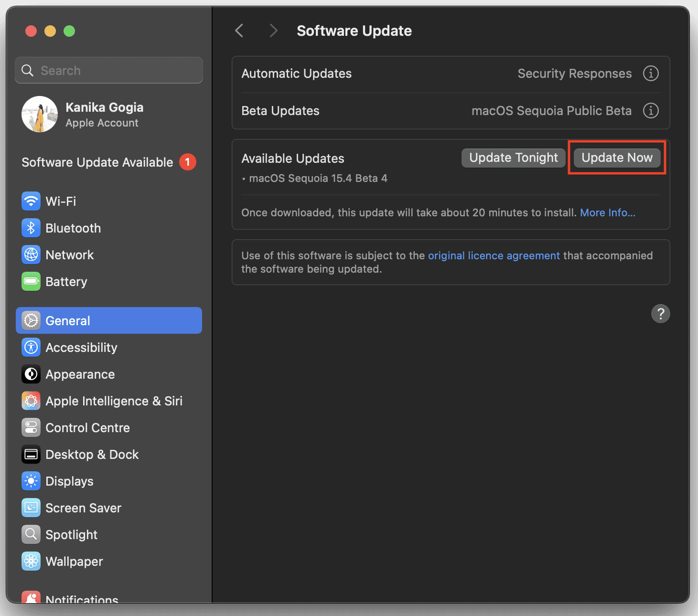Screen dimensions: 698x616
Task: Click the Wi-Fi icon in sidebar
Action: pos(31,201)
